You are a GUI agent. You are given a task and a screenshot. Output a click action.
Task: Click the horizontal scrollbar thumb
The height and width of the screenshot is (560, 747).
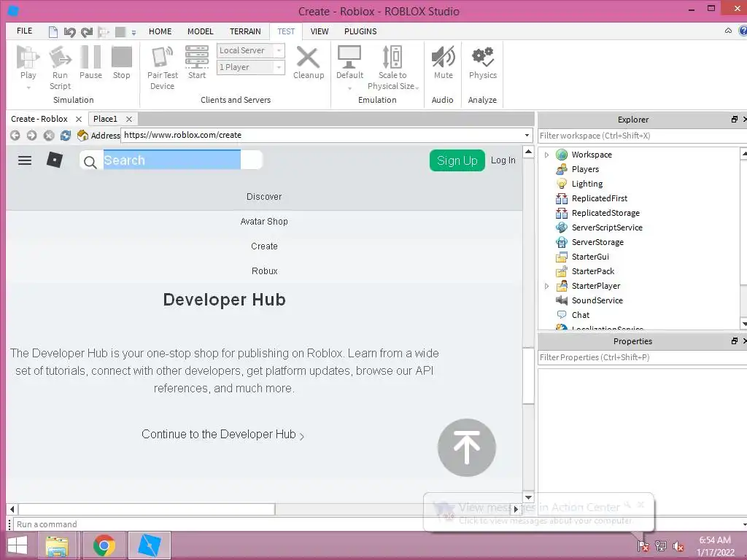(x=146, y=509)
